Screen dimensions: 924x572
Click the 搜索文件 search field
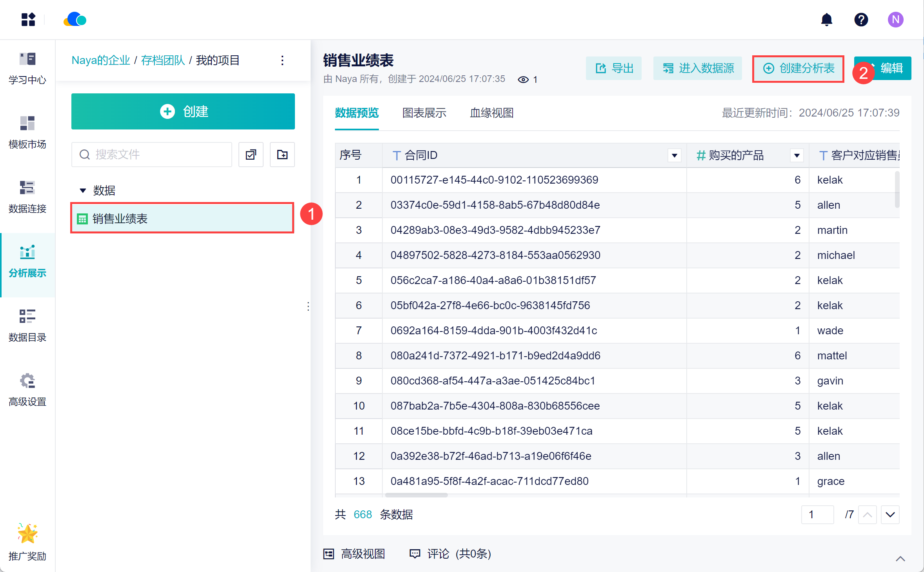[152, 155]
